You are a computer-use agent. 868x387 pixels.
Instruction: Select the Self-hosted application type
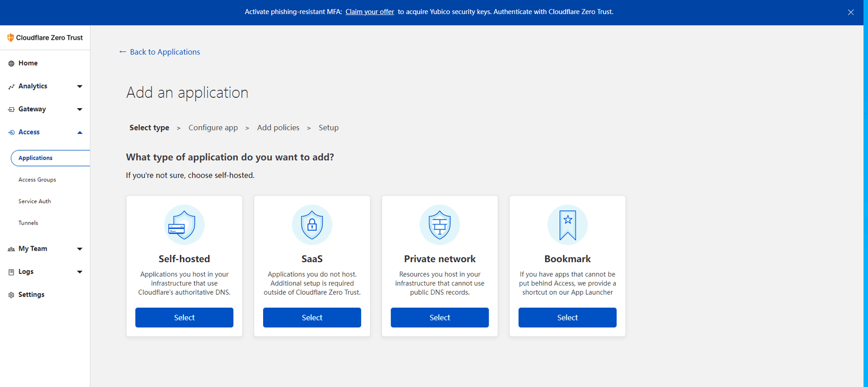pos(184,318)
